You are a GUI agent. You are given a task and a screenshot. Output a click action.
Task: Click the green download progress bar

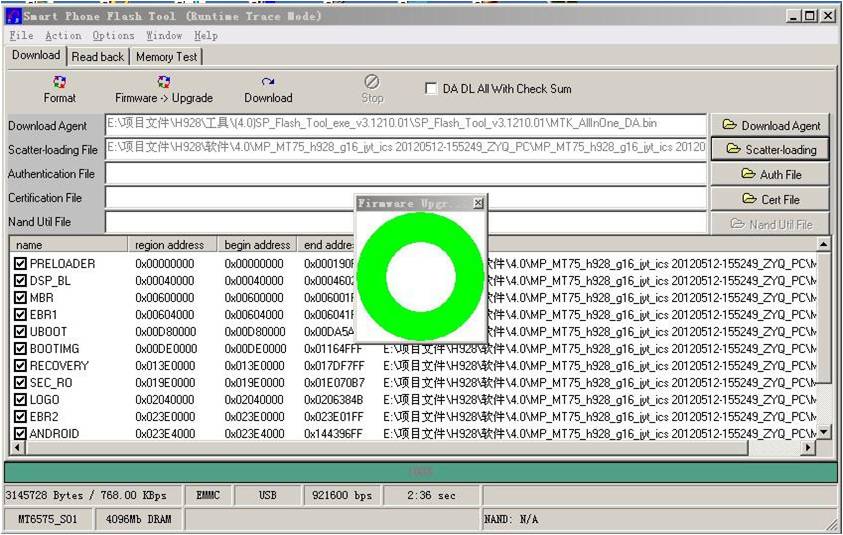pos(420,472)
